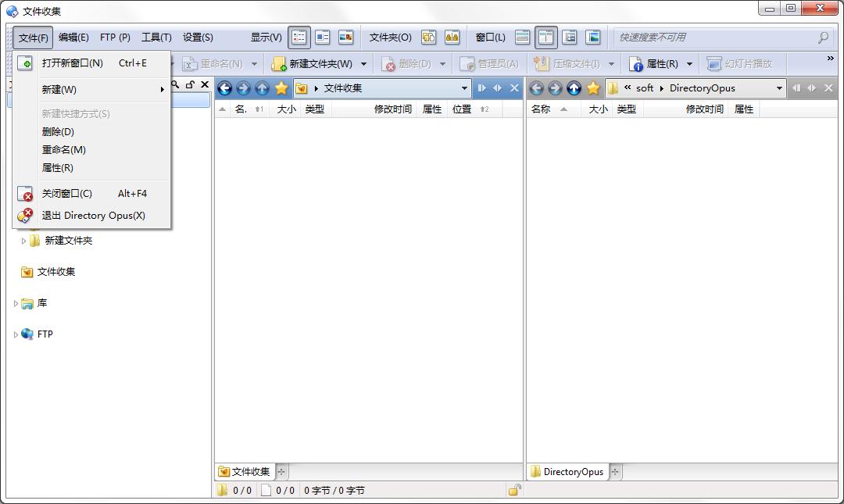Enable the dual vertical layout toggle near 窗口(L)
Viewport: 844px width, 504px height.
[x=545, y=37]
